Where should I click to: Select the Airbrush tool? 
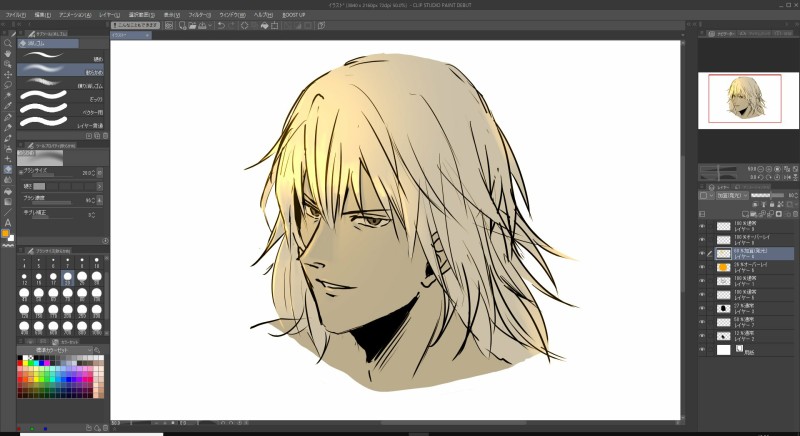8,149
